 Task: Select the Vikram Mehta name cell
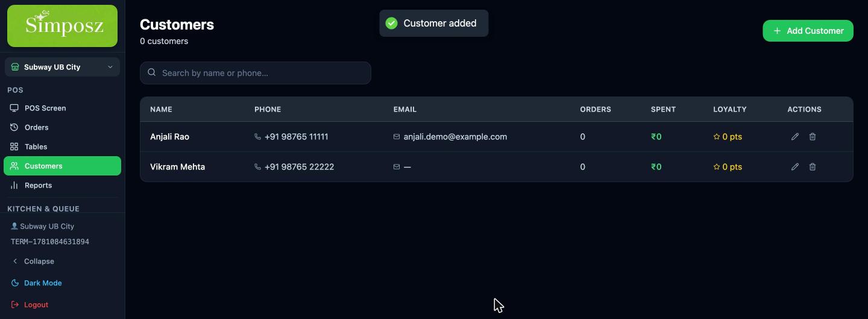pyautogui.click(x=177, y=167)
